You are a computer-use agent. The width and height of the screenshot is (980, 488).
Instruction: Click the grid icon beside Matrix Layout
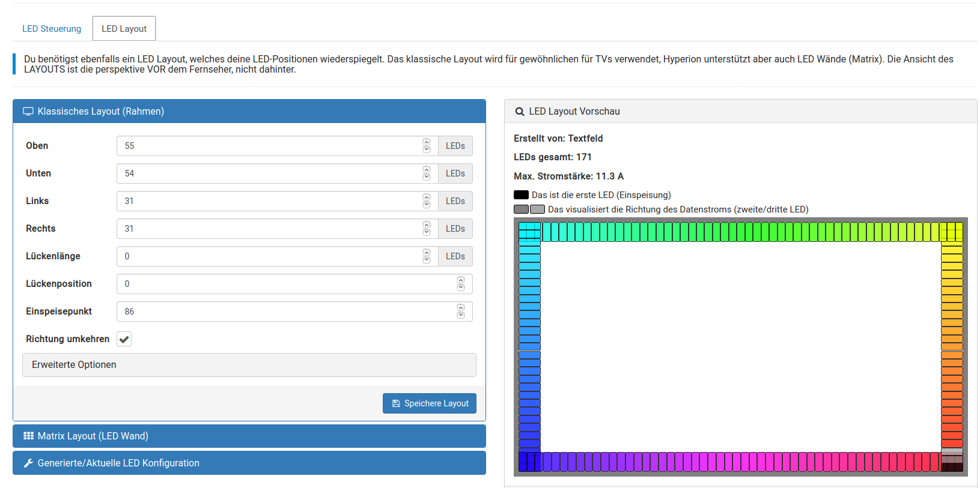coord(28,436)
